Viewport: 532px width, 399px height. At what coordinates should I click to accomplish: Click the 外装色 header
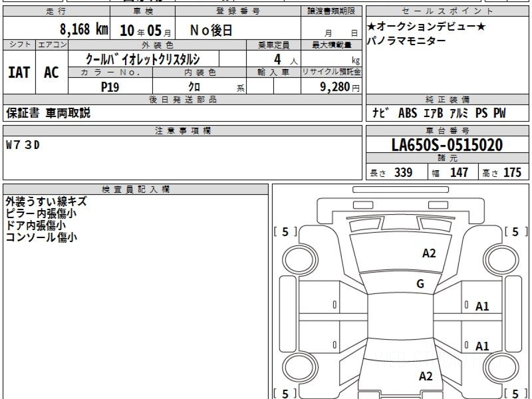(157, 45)
